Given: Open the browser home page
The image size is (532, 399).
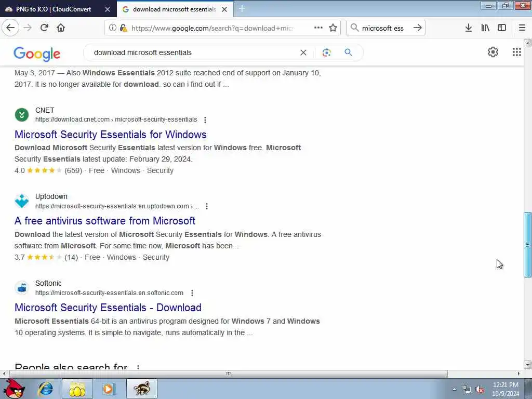Looking at the screenshot, I should click(x=61, y=28).
